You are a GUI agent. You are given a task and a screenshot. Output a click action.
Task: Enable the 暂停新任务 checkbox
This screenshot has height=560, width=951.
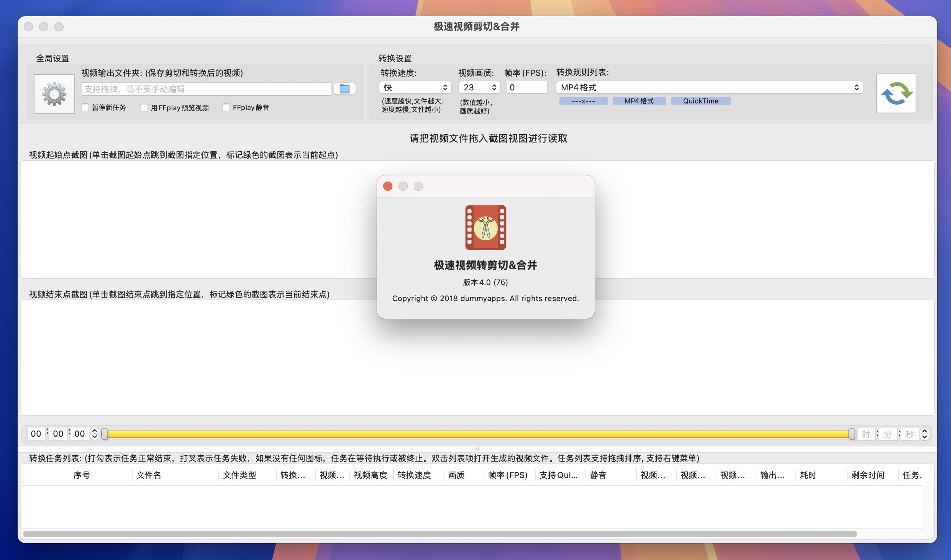click(x=85, y=108)
